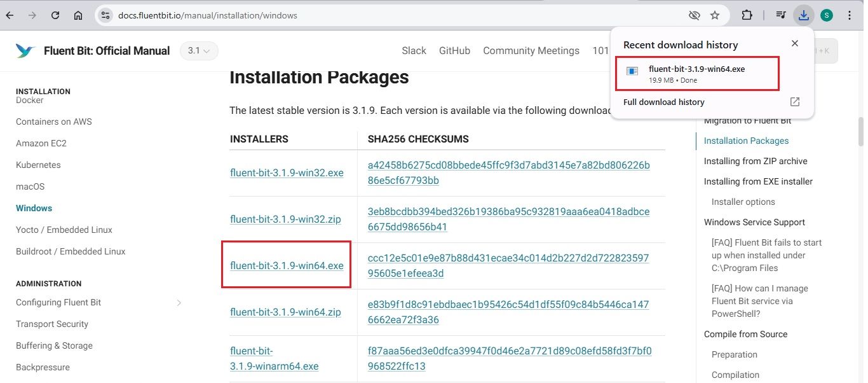Open the side panel icon near downloads
This screenshot has width=868, height=383.
click(780, 15)
